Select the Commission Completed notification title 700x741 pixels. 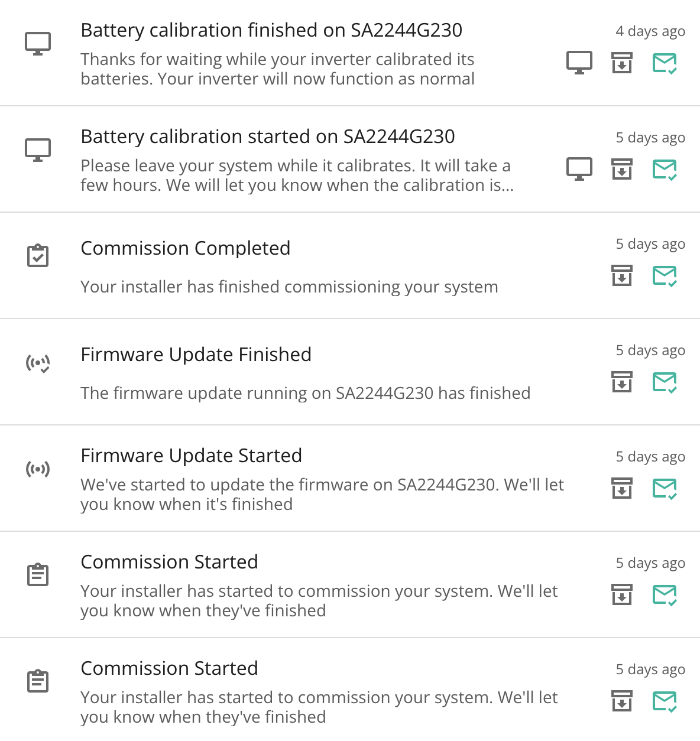(x=186, y=248)
